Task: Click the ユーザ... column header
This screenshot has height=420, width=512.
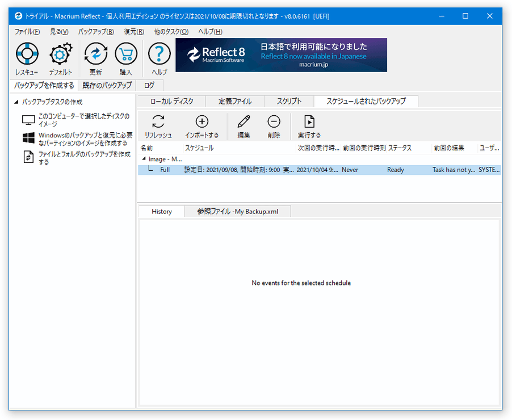Action: (x=489, y=148)
